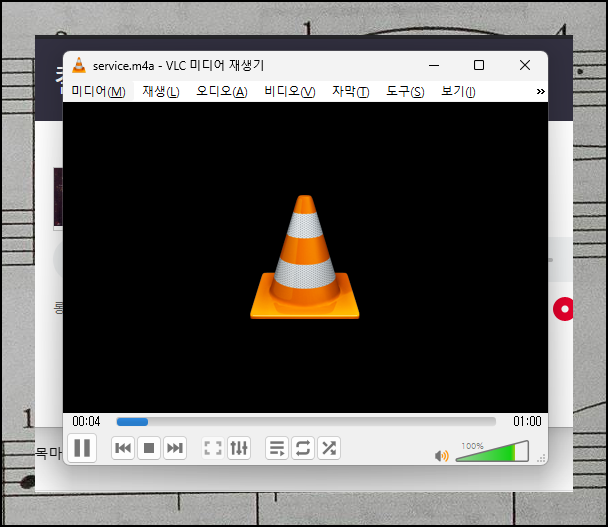Viewport: 608px width, 527px height.
Task: Close the VLC media player window
Action: (x=525, y=65)
